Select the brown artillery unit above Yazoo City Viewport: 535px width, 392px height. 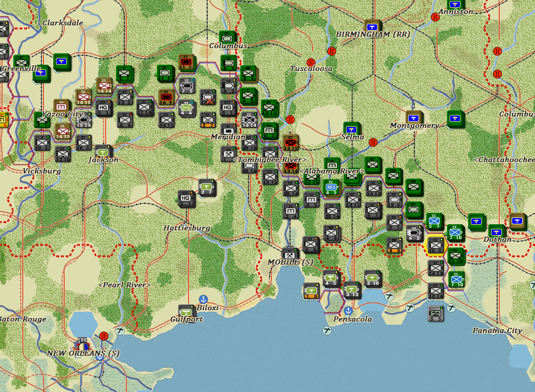(x=62, y=107)
